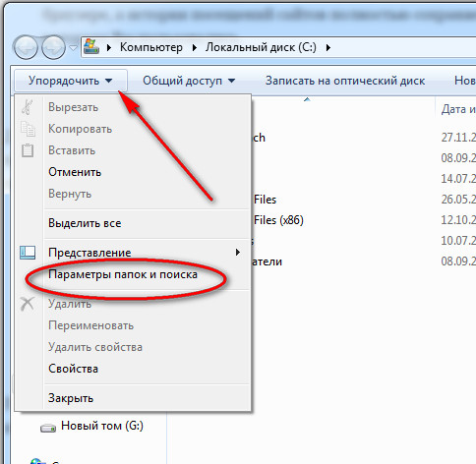Expand the arrow after Локальный диск (C:)
Screen dimensions: 476x464
click(x=328, y=48)
